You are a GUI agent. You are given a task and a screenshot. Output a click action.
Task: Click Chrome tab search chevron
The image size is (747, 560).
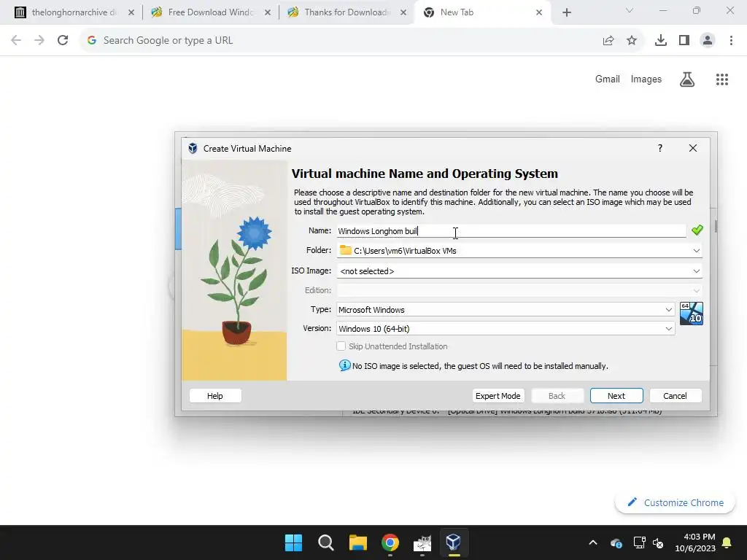tap(630, 10)
